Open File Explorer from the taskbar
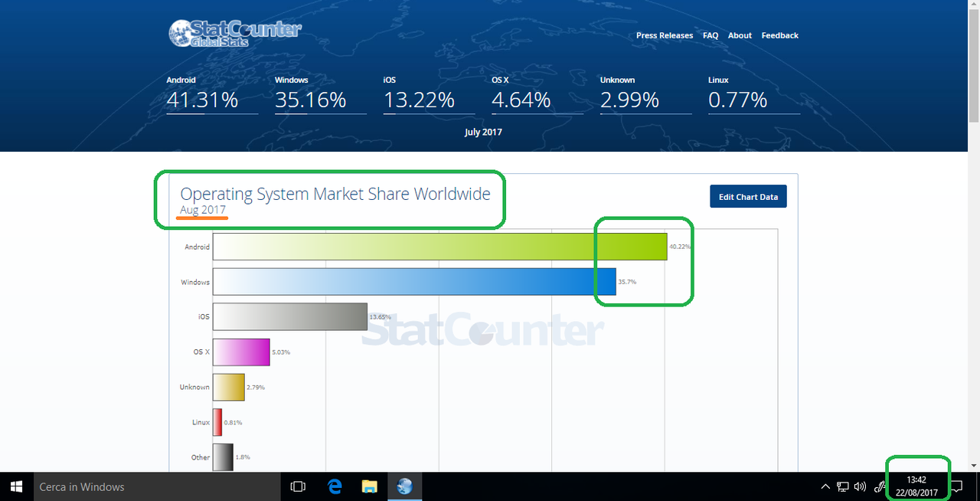The height and width of the screenshot is (501, 980). click(370, 486)
